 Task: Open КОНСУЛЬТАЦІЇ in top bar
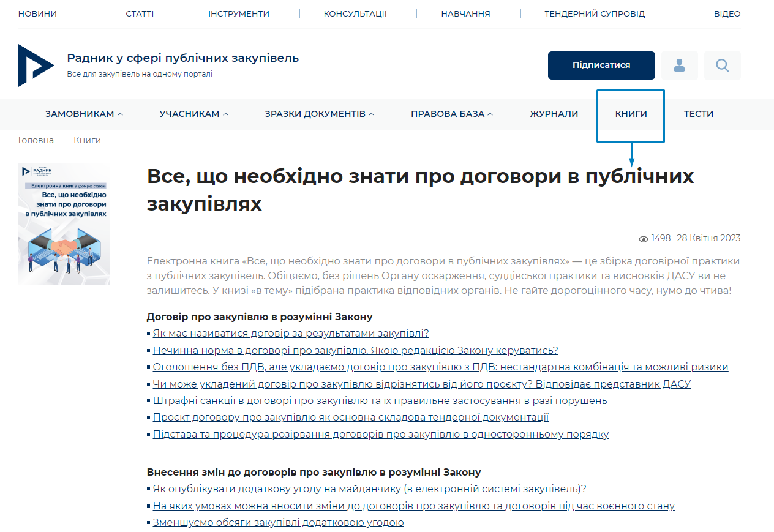355,13
